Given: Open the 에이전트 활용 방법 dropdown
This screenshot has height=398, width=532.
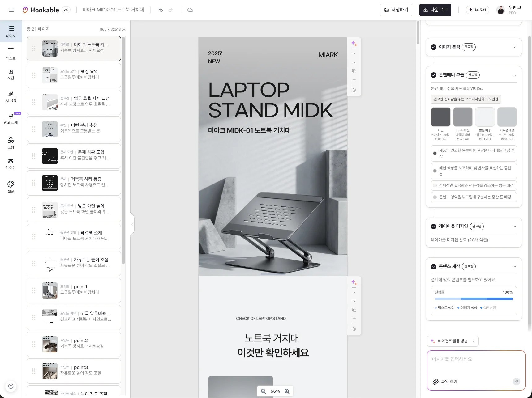Looking at the screenshot, I should pyautogui.click(x=453, y=341).
